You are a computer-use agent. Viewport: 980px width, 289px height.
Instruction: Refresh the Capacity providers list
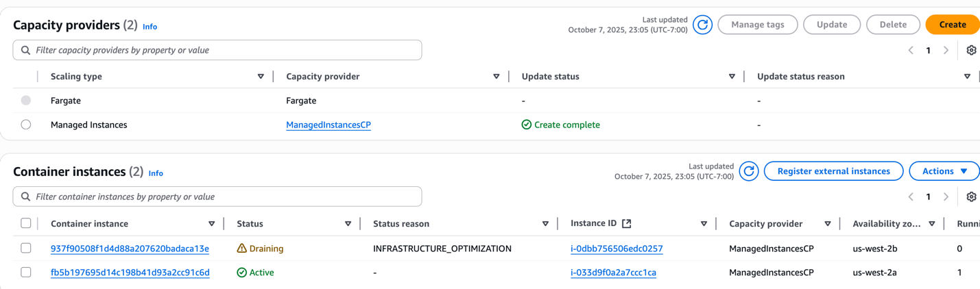[x=702, y=25]
